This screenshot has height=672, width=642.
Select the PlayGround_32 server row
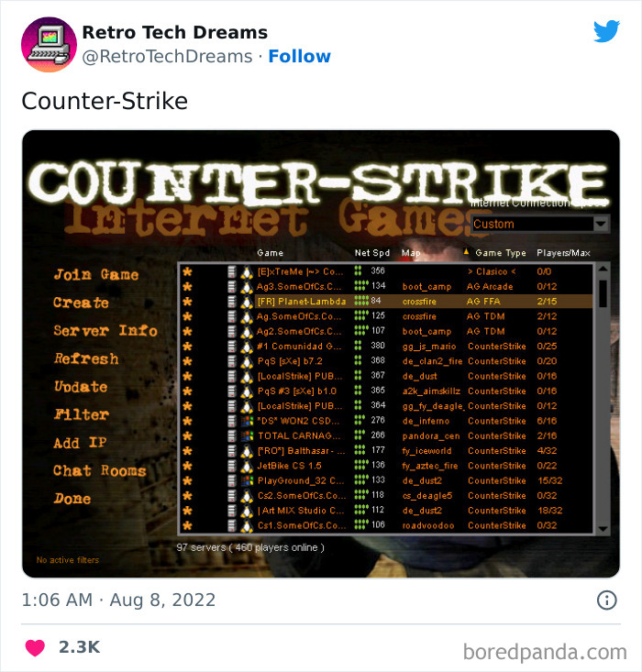click(x=386, y=481)
